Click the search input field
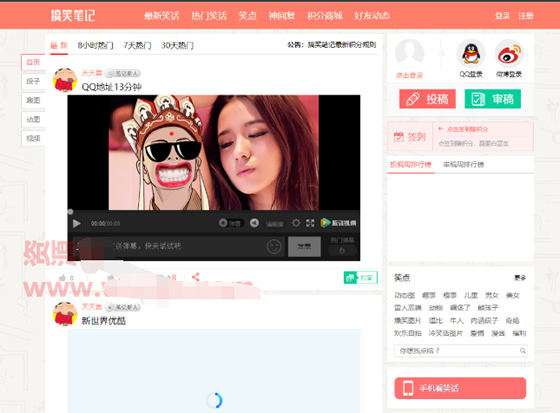 (x=457, y=351)
